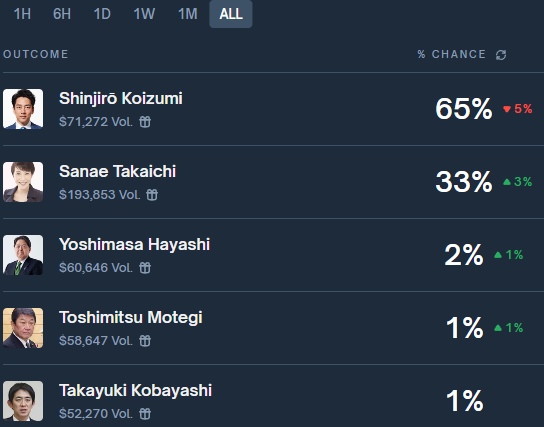
Task: Switch to the 6H time range
Action: point(62,14)
